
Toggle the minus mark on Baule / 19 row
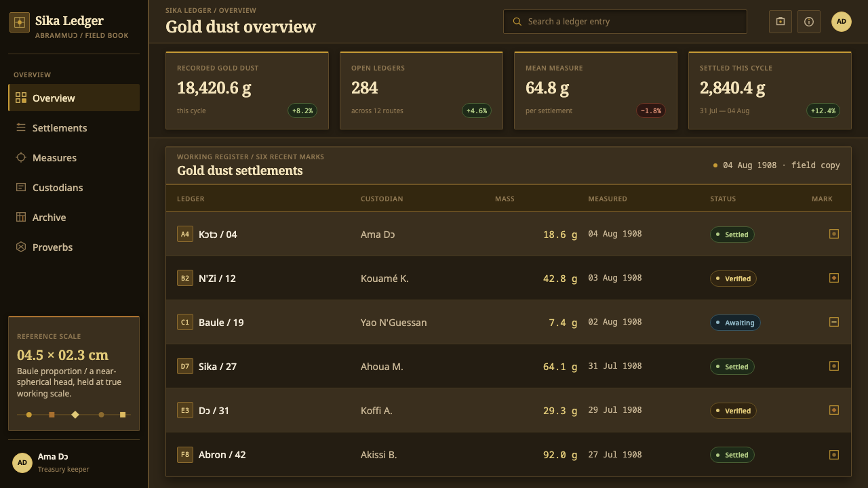[834, 322]
